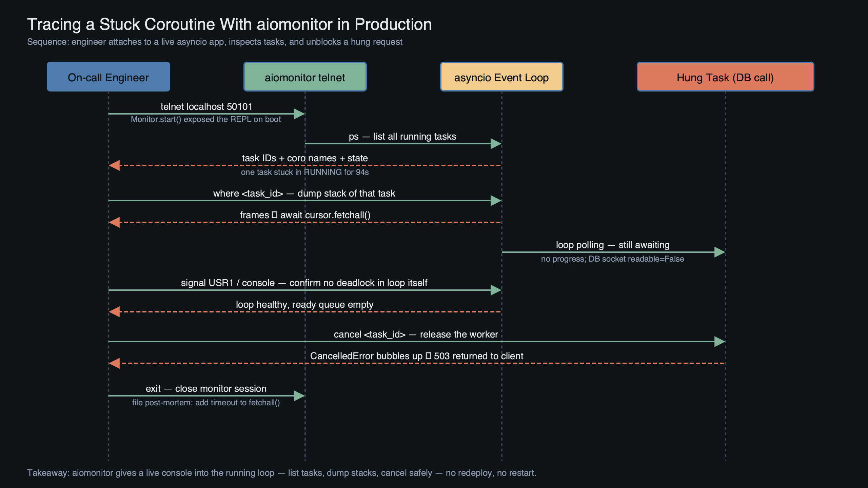Select the task IDs + coro names reply arrow
This screenshot has width=868, height=488.
point(304,165)
